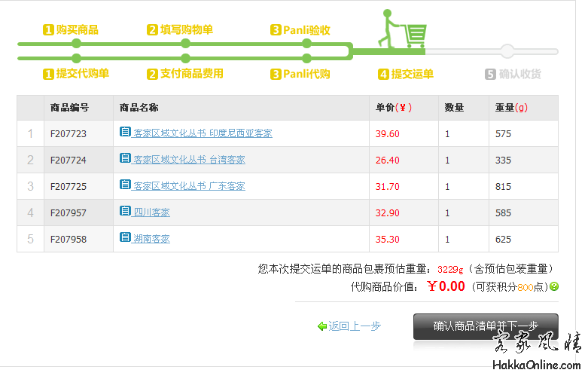Select step 2 填写购物单
588x376 pixels.
click(180, 29)
